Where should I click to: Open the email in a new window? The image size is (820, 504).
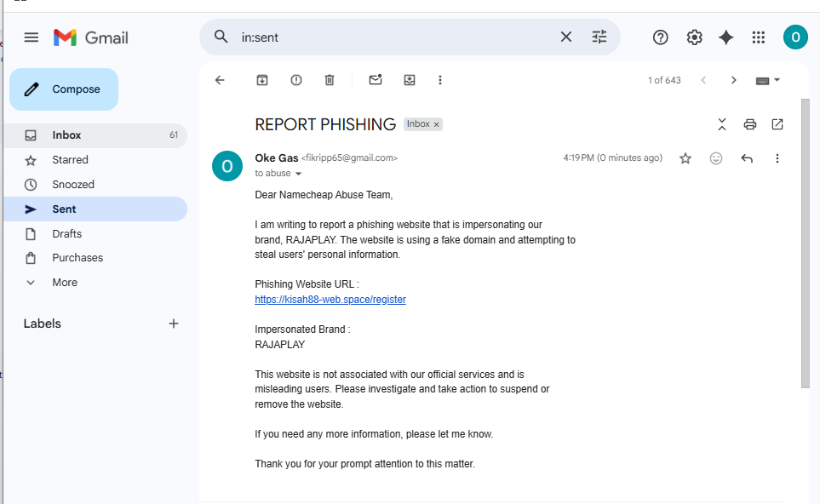[777, 124]
